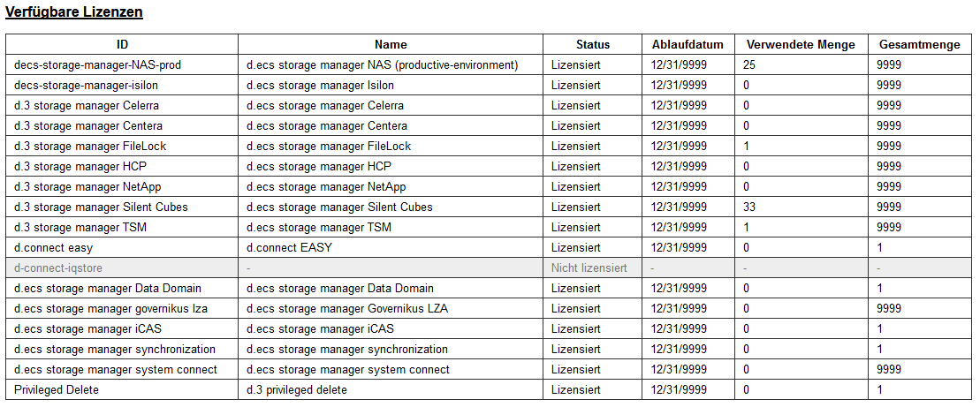Click the Name column header
The width and height of the screenshot is (980, 407).
point(391,44)
